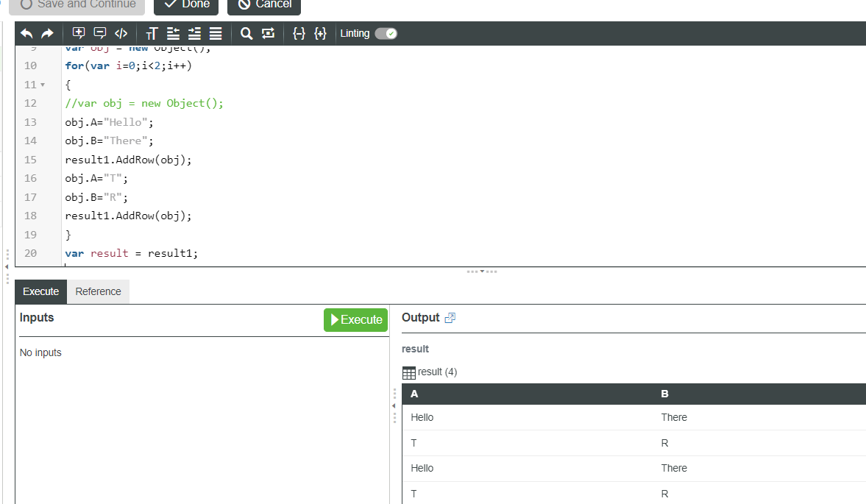Click the undo arrow in editor toolbar
866x504 pixels.
(26, 33)
